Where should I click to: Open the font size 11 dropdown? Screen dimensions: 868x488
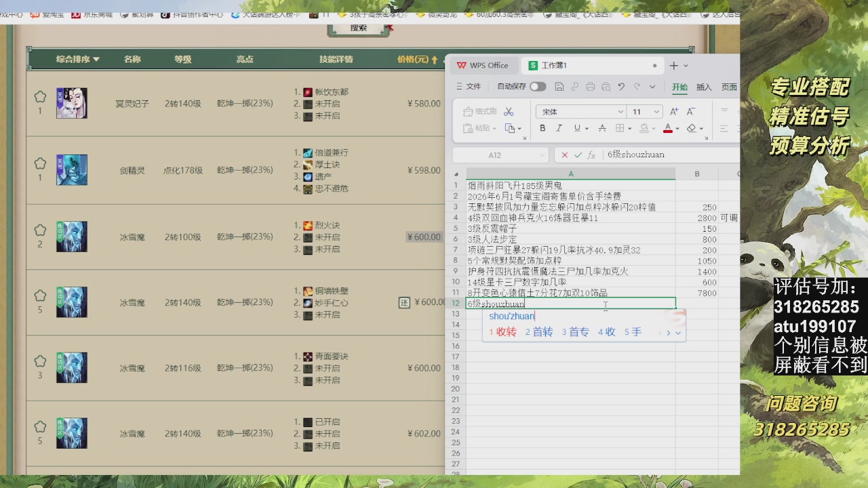point(656,112)
